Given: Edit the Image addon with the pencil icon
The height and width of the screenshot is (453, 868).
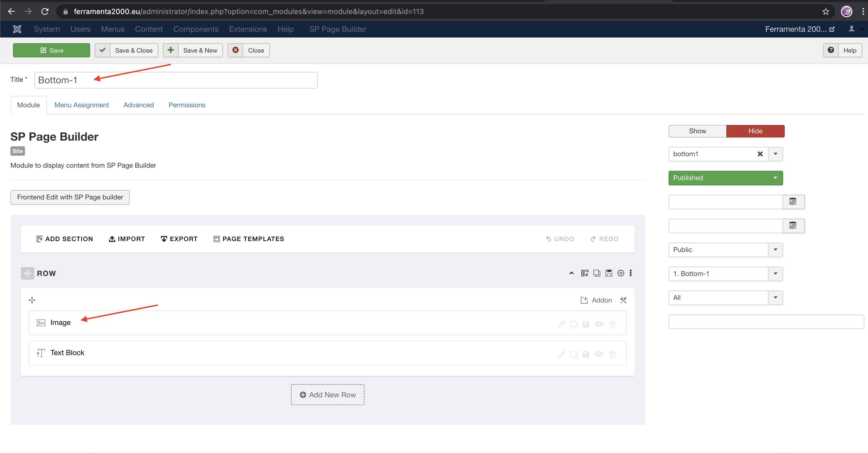Looking at the screenshot, I should click(x=561, y=324).
